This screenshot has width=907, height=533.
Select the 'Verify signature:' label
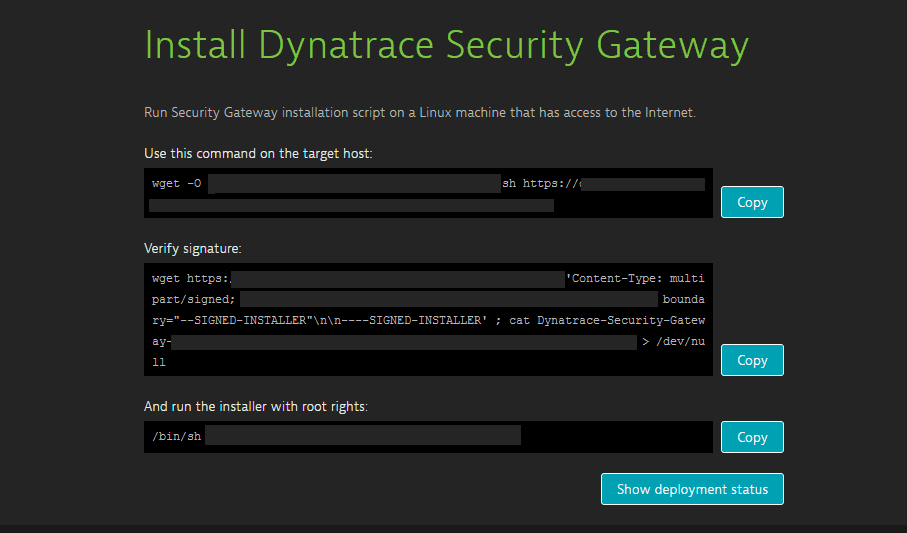193,248
